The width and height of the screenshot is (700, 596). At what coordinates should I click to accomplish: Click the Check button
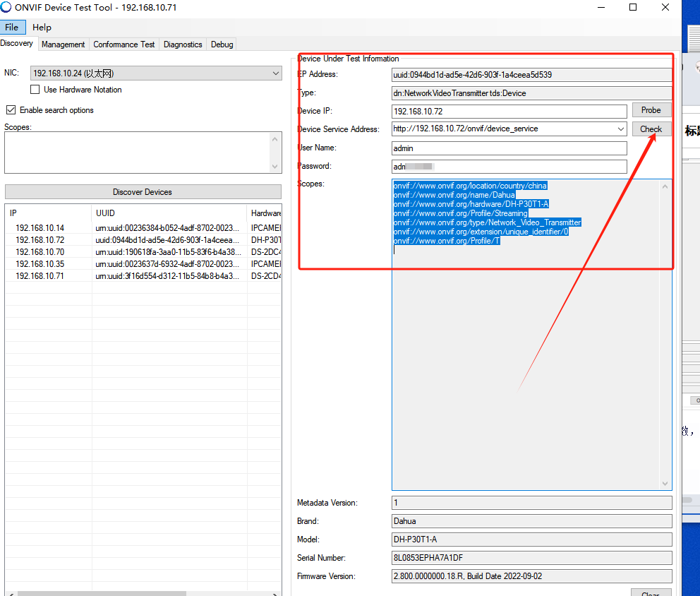click(x=651, y=129)
